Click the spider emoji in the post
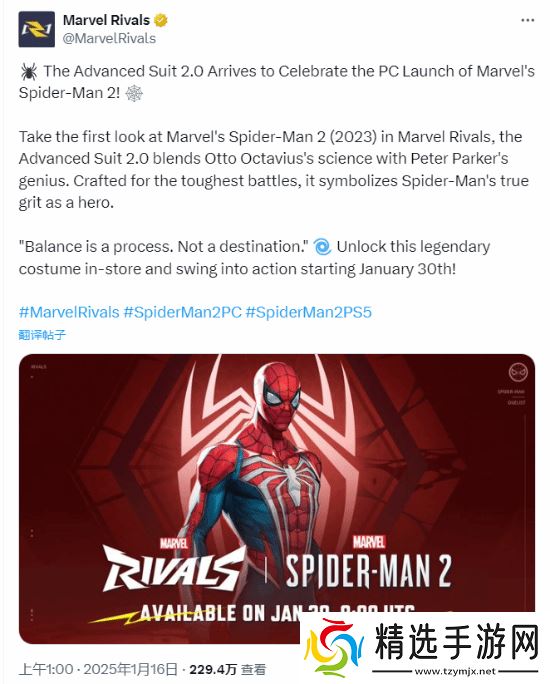Screen dimensions: 550x684 click(x=29, y=71)
